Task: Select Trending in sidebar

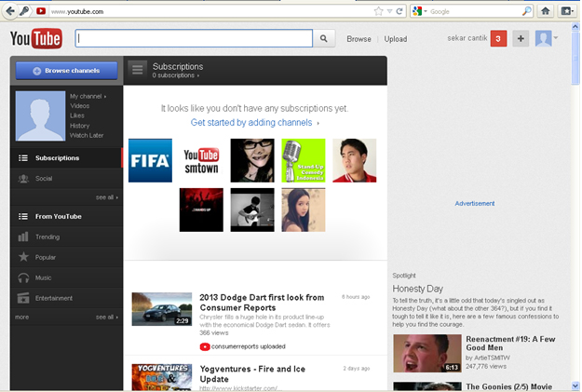Action: coord(66,237)
